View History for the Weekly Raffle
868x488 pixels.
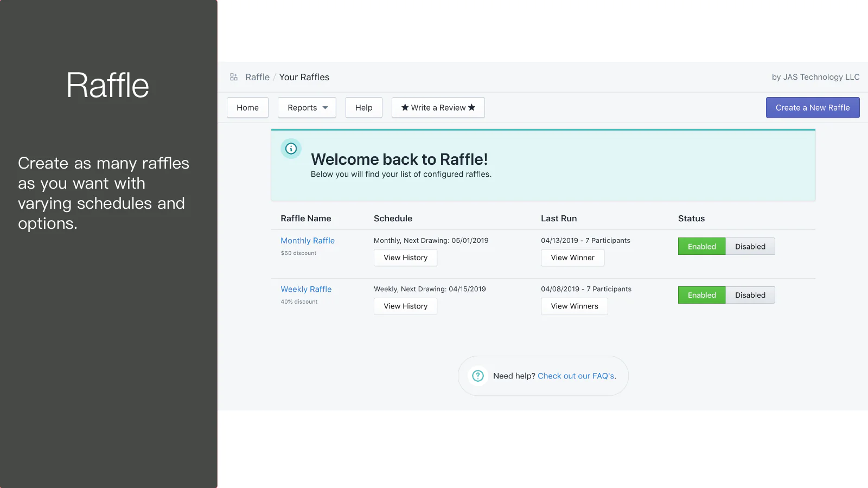tap(405, 306)
